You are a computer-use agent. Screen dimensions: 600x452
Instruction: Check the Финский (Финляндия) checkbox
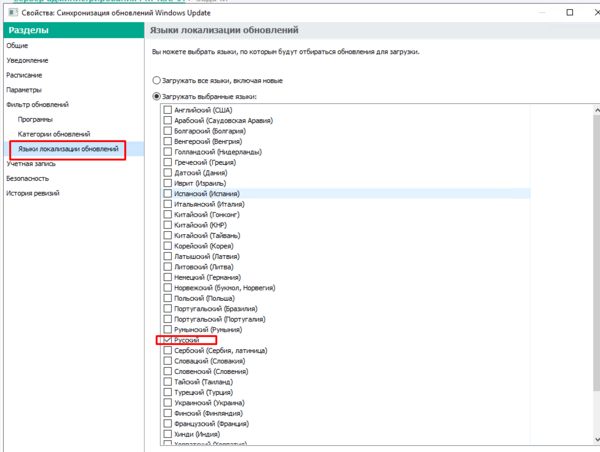(168, 413)
